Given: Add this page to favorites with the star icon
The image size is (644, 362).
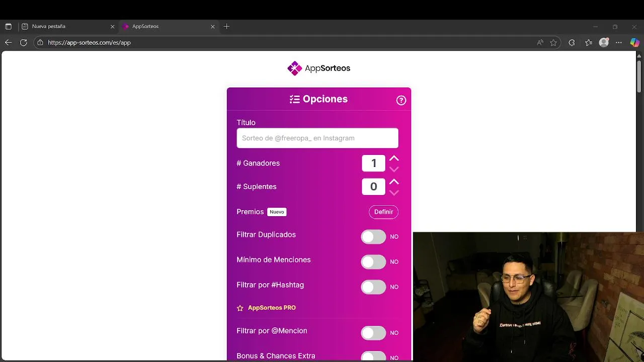Looking at the screenshot, I should click(x=553, y=43).
